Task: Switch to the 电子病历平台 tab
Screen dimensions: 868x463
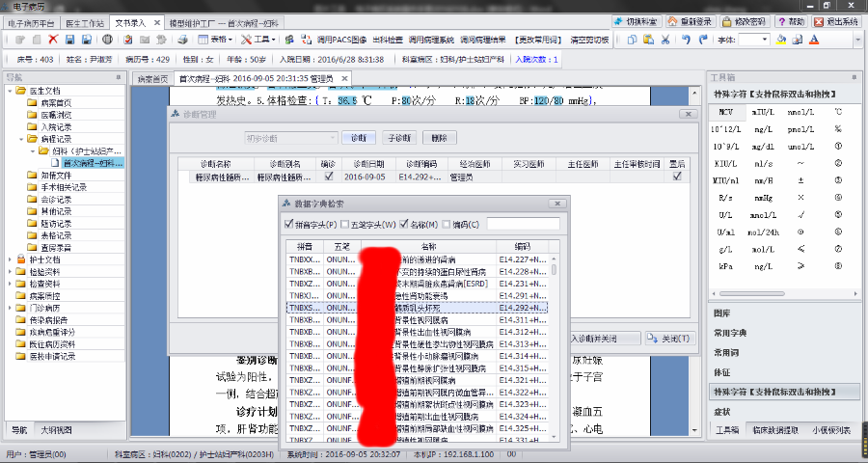Action: [31, 23]
